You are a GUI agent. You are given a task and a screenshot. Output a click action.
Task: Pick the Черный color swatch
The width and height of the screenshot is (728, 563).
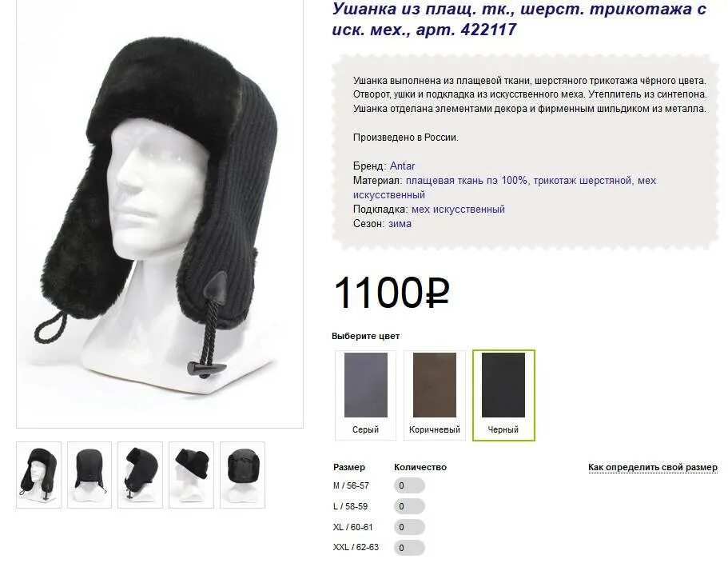coord(503,395)
